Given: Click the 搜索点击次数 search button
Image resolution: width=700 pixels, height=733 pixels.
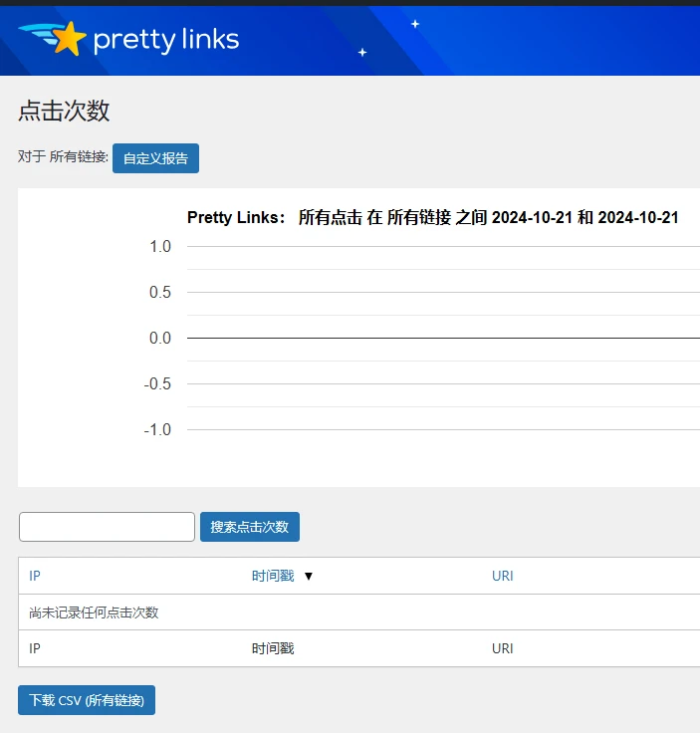Looking at the screenshot, I should tap(250, 527).
